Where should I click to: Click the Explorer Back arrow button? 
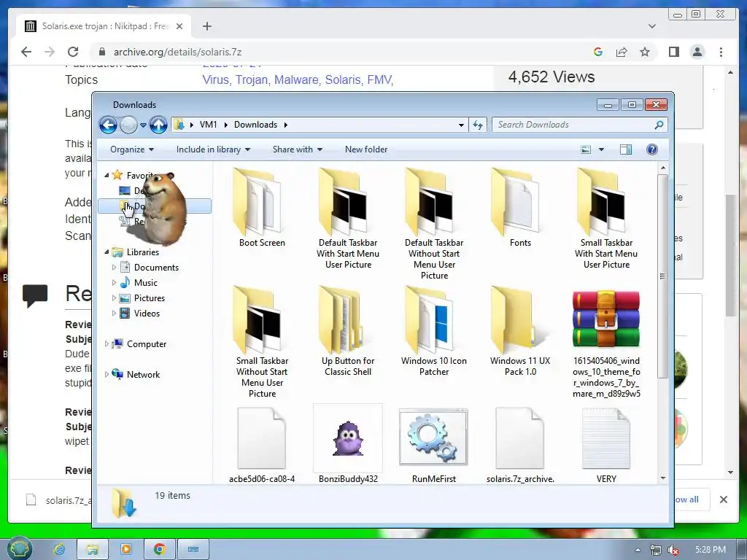(x=108, y=125)
